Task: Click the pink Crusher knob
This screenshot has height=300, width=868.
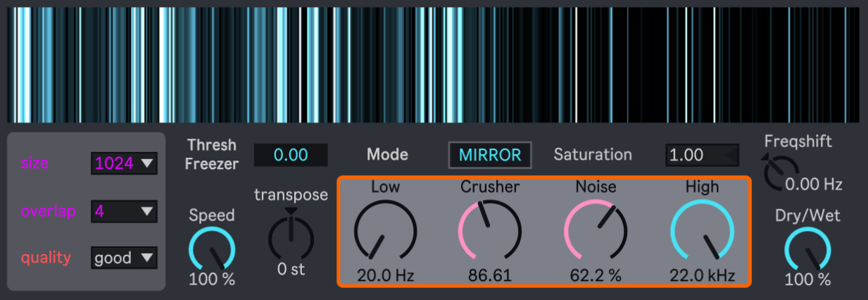Action: [x=489, y=232]
